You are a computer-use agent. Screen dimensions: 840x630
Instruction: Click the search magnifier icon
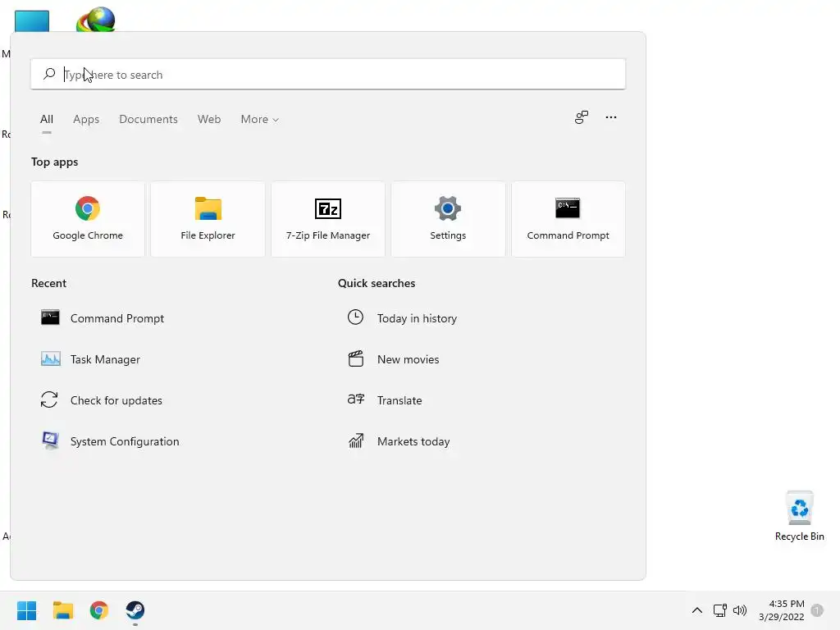(x=49, y=74)
